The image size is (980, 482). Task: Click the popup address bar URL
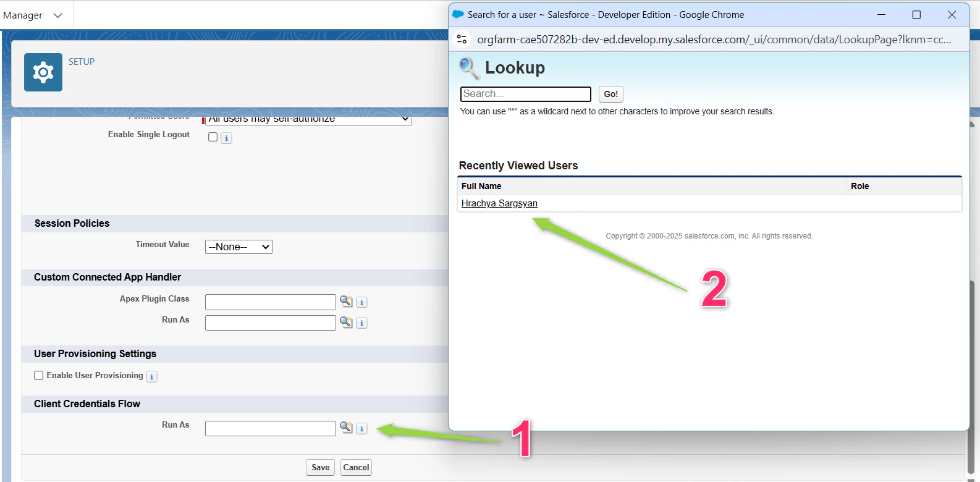pyautogui.click(x=714, y=40)
